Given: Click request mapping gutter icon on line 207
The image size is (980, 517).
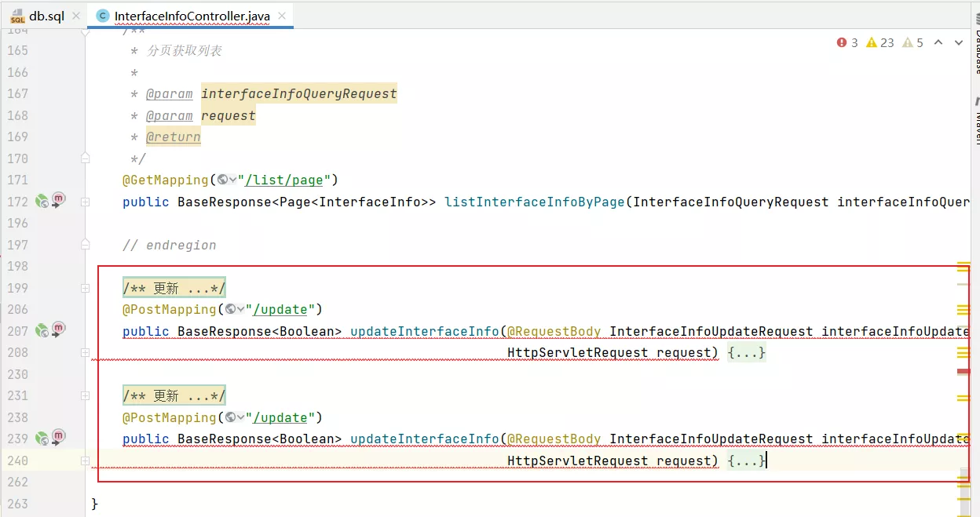Looking at the screenshot, I should (x=59, y=329).
